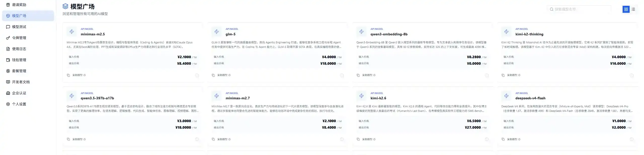644x155 pixels.
Task: Click the ¥27.0000 output price on kimi-k2.6
Action: [473, 127]
